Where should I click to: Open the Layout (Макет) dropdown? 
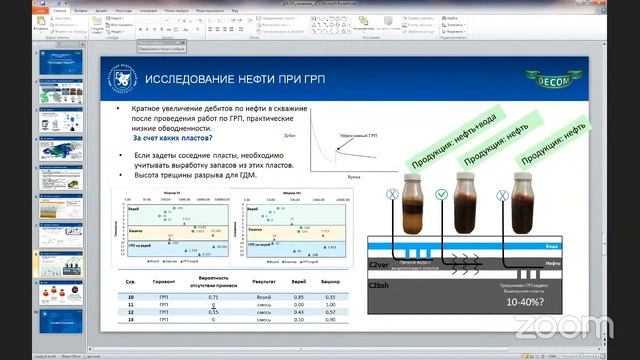click(115, 18)
